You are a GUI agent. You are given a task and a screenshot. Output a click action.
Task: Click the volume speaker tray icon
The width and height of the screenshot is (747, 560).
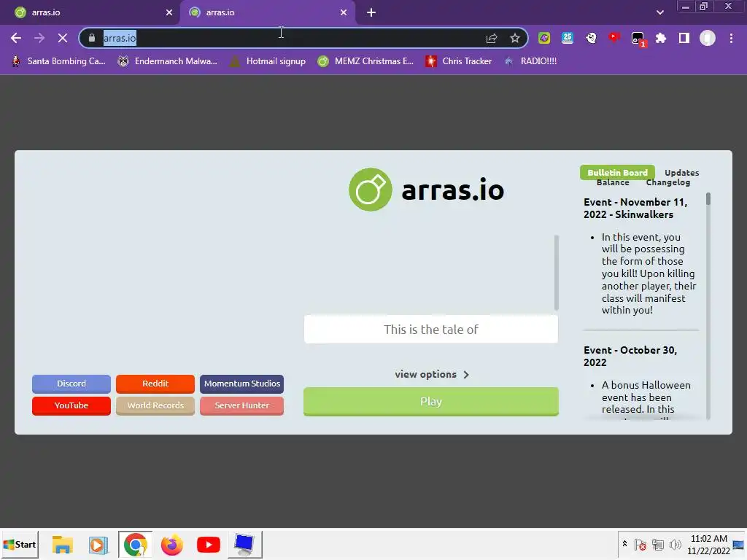click(x=675, y=545)
